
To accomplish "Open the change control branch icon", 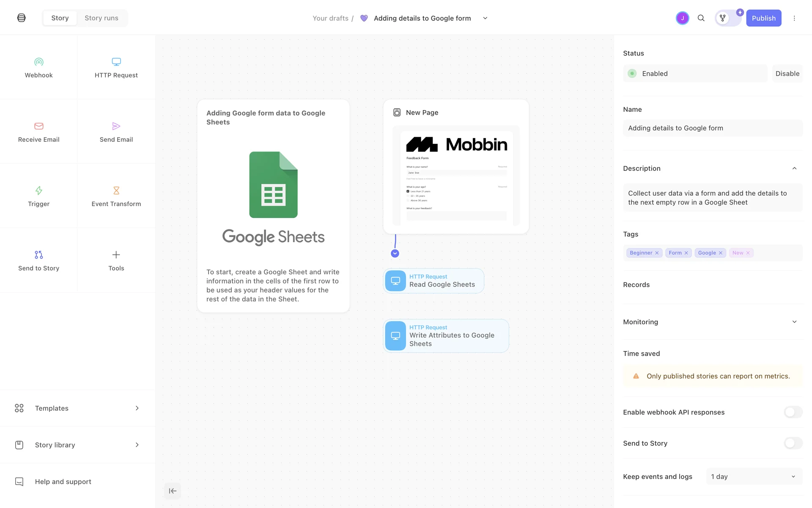I will pyautogui.click(x=723, y=18).
